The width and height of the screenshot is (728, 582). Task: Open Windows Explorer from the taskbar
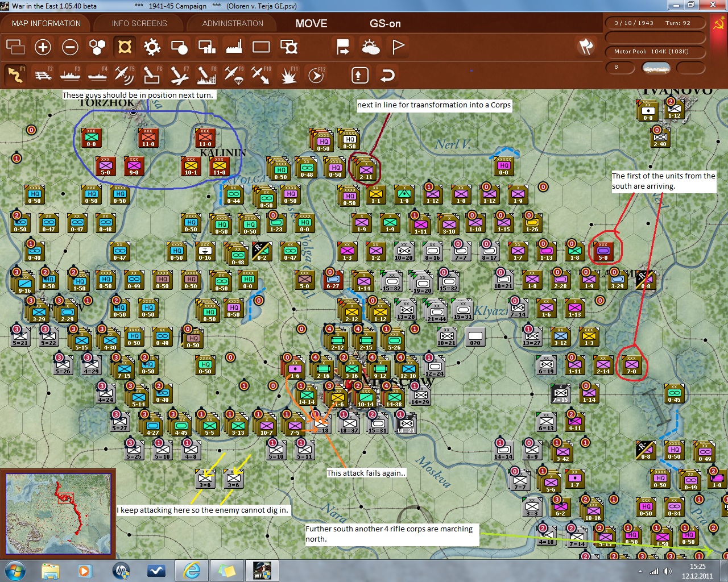point(51,571)
